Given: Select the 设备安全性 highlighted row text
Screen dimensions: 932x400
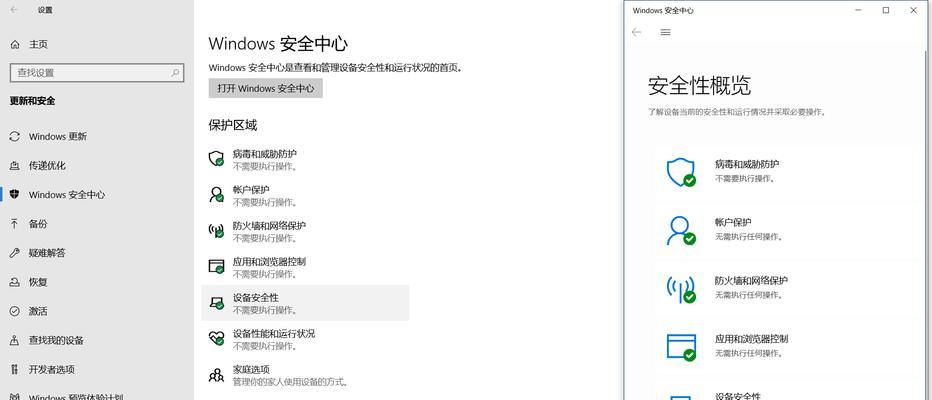Looking at the screenshot, I should coord(256,297).
